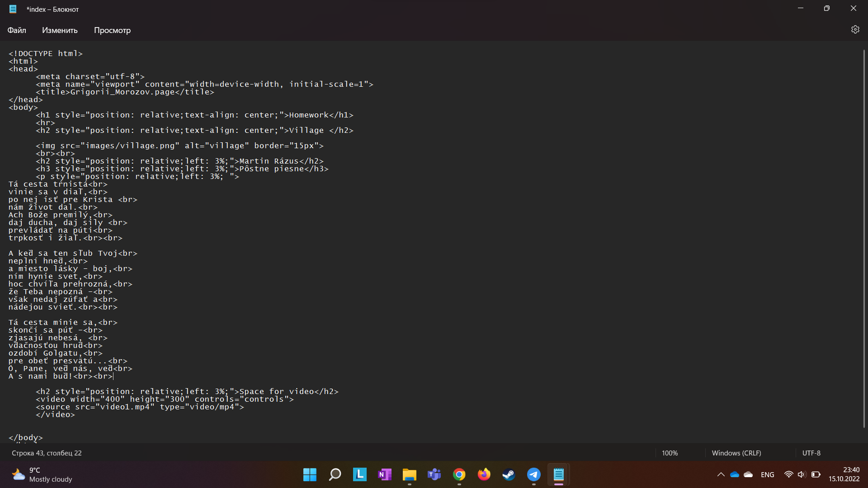Click the 'Space for video' h2 line
The height and width of the screenshot is (488, 868).
[x=187, y=391]
